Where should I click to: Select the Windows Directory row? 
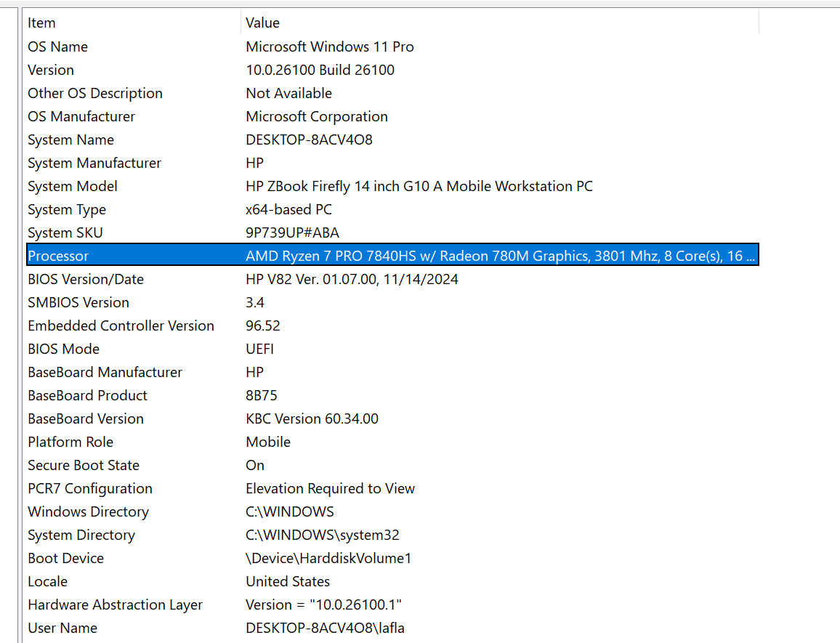pyautogui.click(x=392, y=511)
